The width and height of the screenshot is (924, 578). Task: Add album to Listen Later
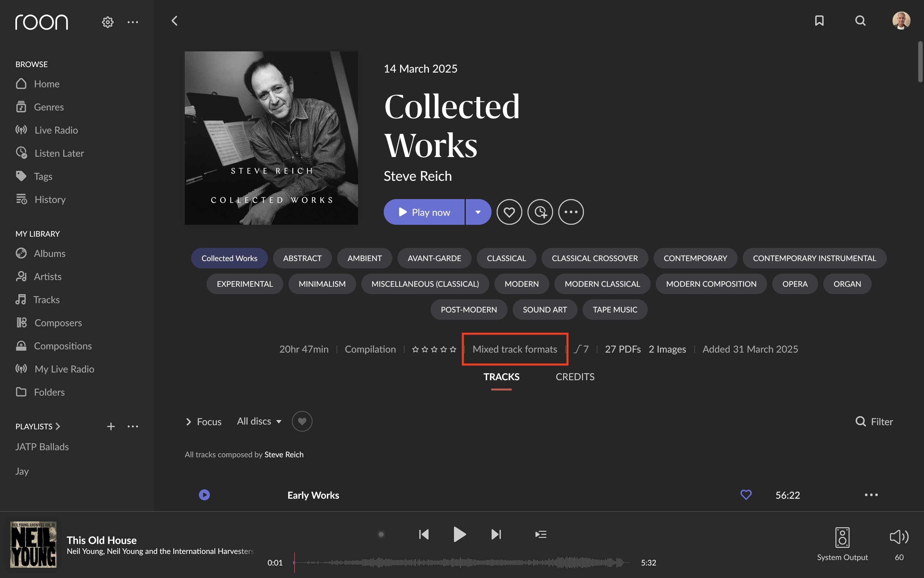pyautogui.click(x=540, y=212)
